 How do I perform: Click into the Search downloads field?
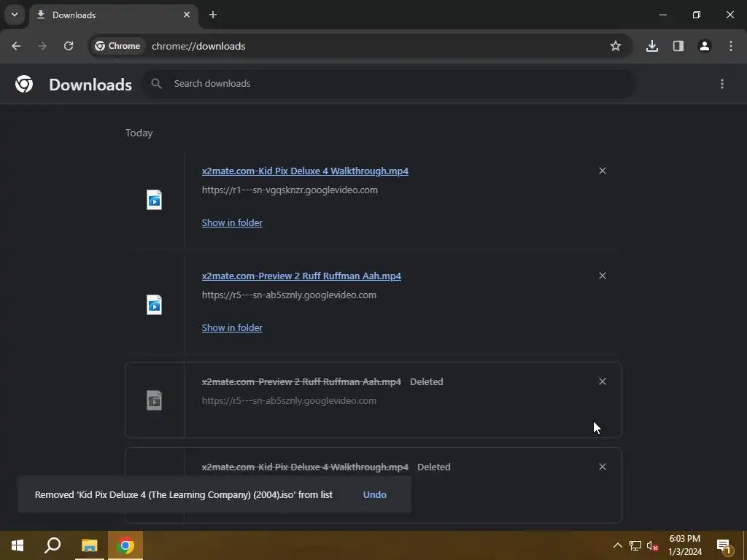click(x=389, y=84)
